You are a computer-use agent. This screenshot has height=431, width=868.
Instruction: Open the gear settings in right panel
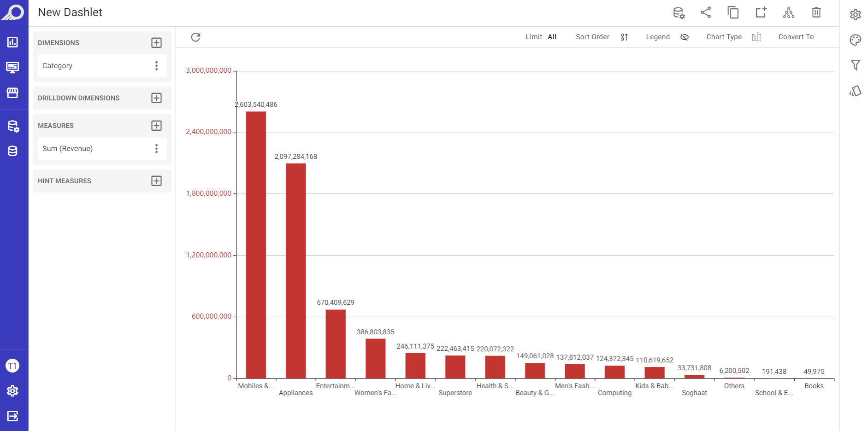pos(856,14)
